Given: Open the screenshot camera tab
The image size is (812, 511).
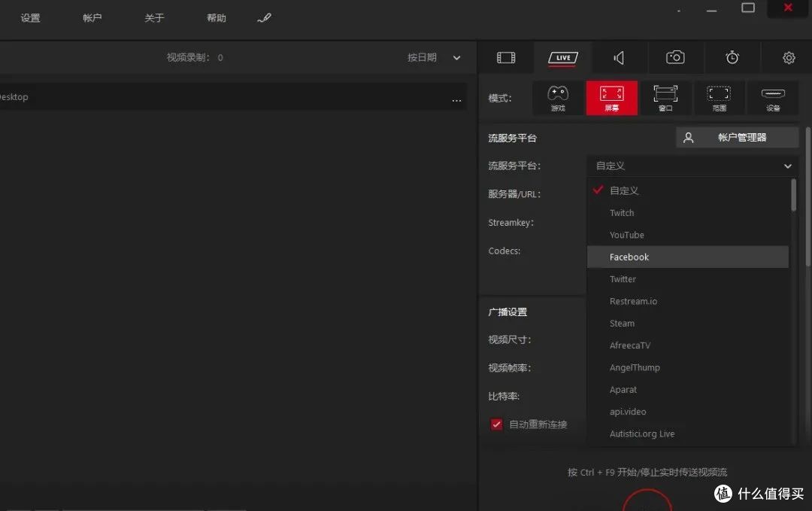Looking at the screenshot, I should tap(674, 57).
